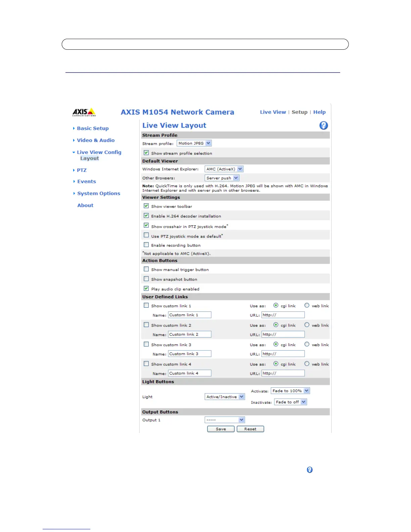Check Show custom link 3

pyautogui.click(x=146, y=344)
